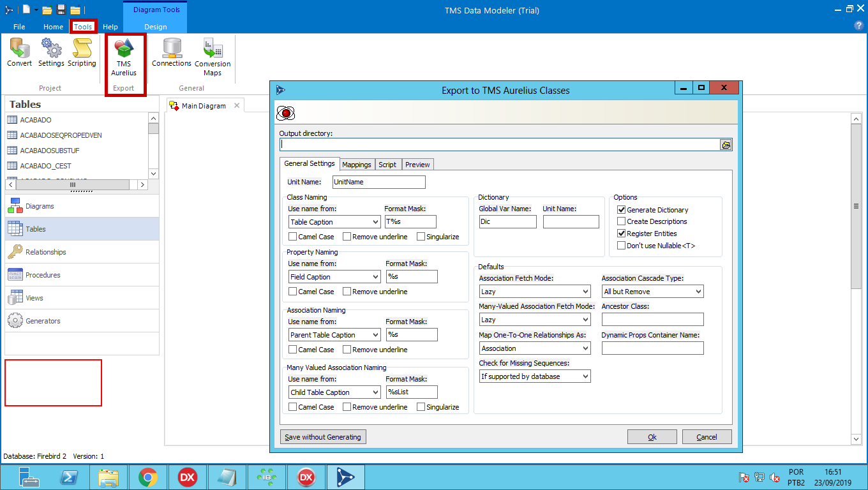Open Class Naming 'Table Caption' dropdown
This screenshot has height=490, width=868.
335,222
